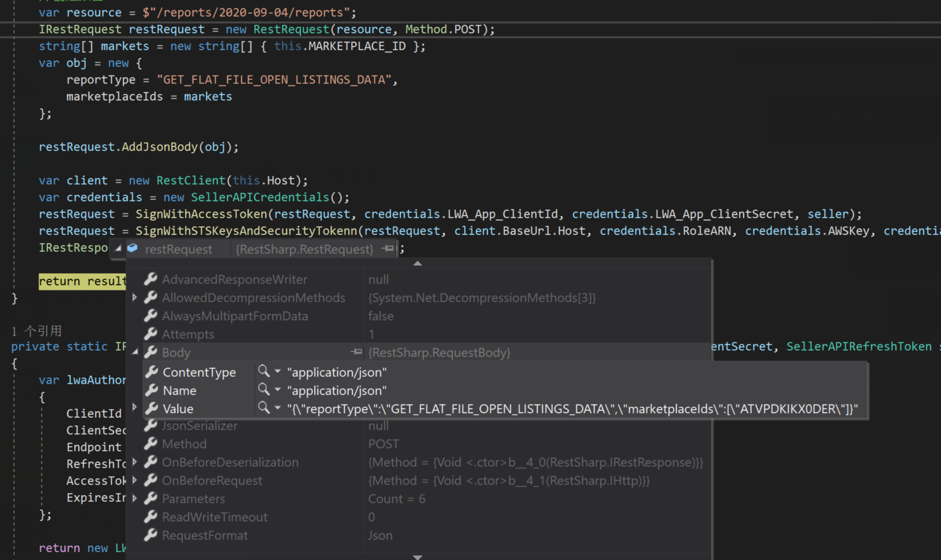
Task: Open the Text Visualizer for Name
Action: [x=262, y=390]
